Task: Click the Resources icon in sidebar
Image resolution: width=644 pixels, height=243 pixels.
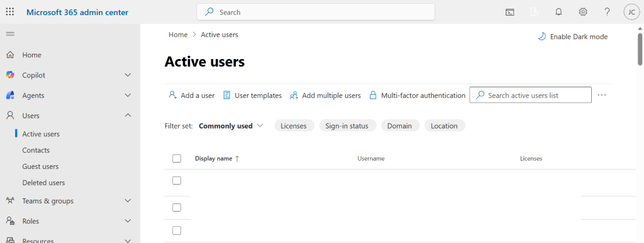Action: pos(10,240)
